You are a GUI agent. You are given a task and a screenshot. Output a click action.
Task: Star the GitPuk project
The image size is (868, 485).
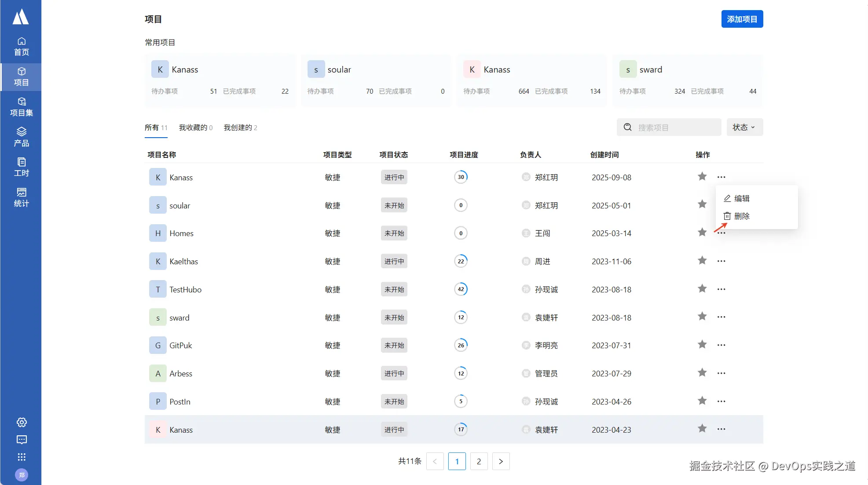pos(702,345)
